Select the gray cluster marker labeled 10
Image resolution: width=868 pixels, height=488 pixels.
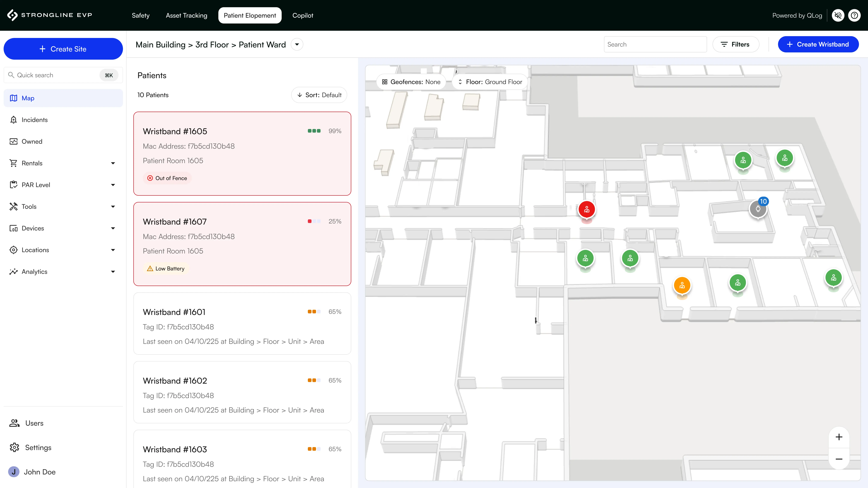pos(758,209)
